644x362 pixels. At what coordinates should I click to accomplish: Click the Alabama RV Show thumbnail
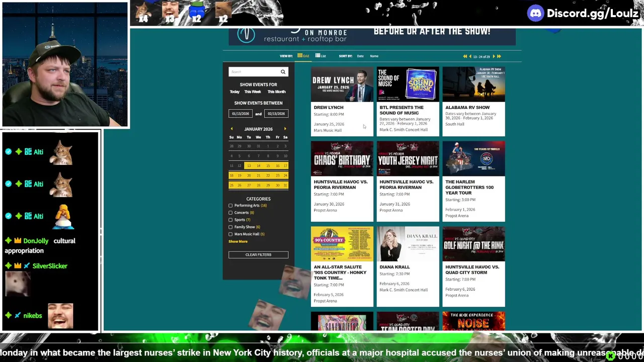point(474,84)
